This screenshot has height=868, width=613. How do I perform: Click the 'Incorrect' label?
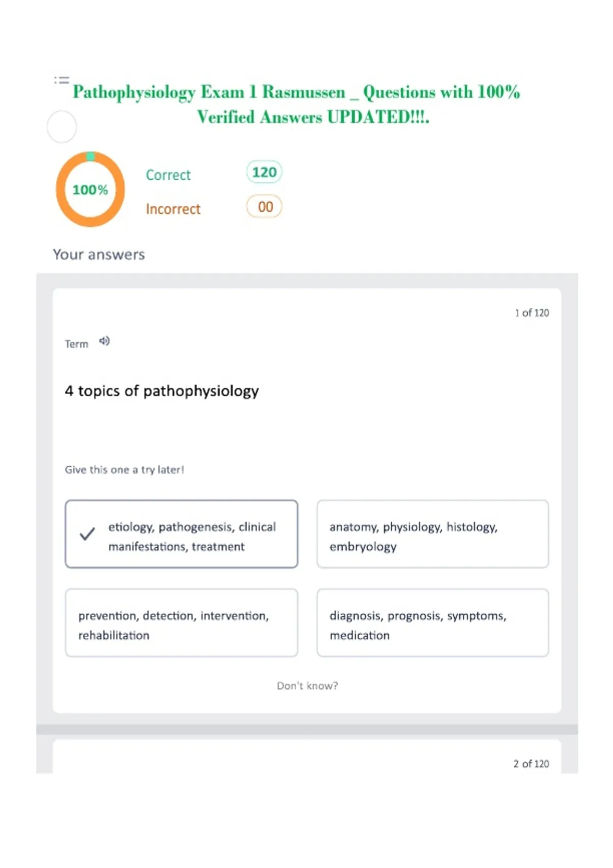pyautogui.click(x=173, y=209)
